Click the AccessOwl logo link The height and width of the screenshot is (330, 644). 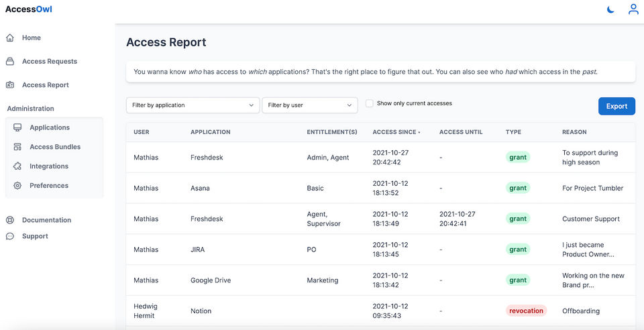pos(29,9)
